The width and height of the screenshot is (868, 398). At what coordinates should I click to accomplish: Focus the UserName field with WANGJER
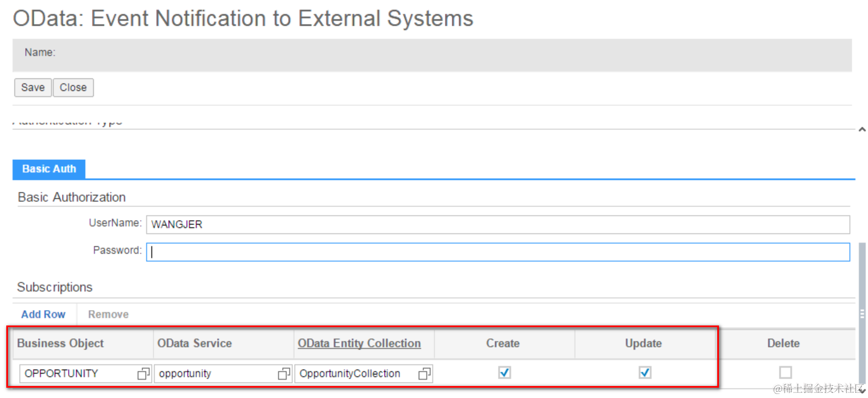point(498,224)
